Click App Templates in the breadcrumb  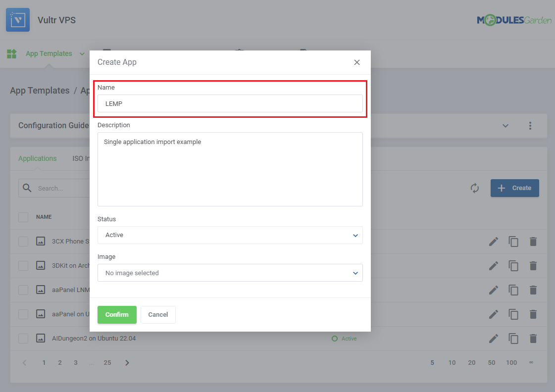coord(40,91)
